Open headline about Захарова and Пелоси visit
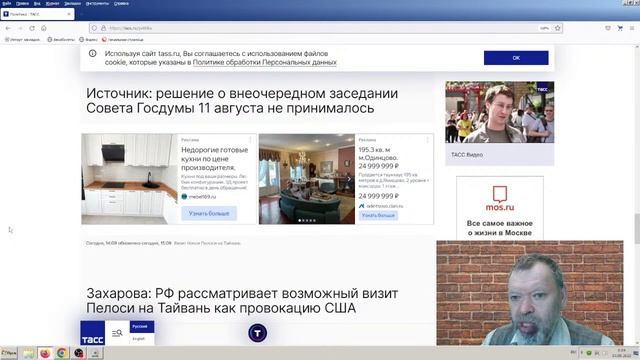 coord(242,300)
